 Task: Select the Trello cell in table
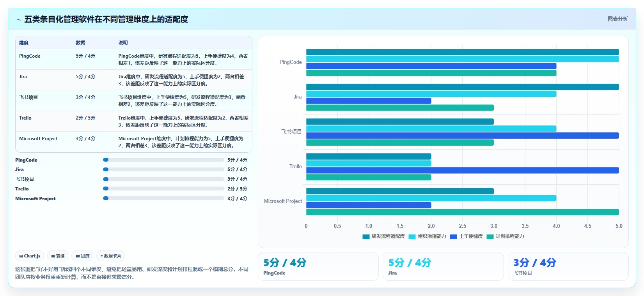pyautogui.click(x=25, y=118)
